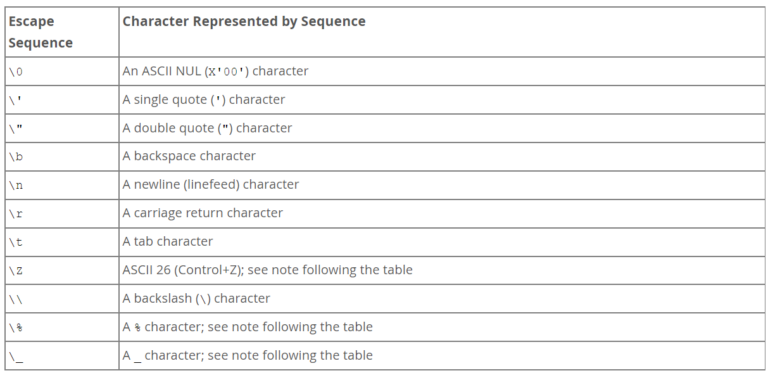Click 'A backspace character' text
The height and width of the screenshot is (373, 768).
tap(189, 156)
